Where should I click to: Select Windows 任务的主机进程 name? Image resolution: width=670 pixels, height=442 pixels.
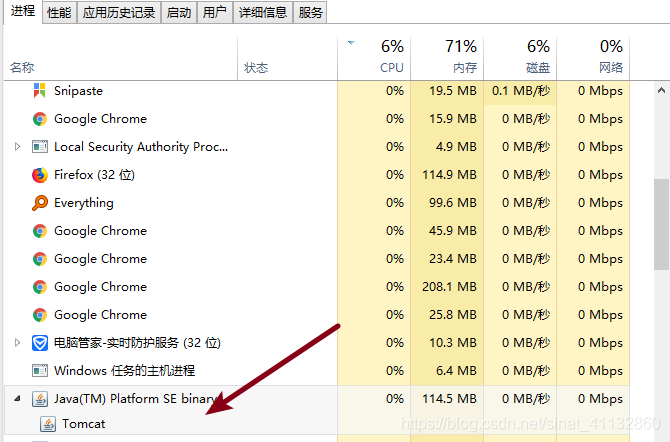124,371
